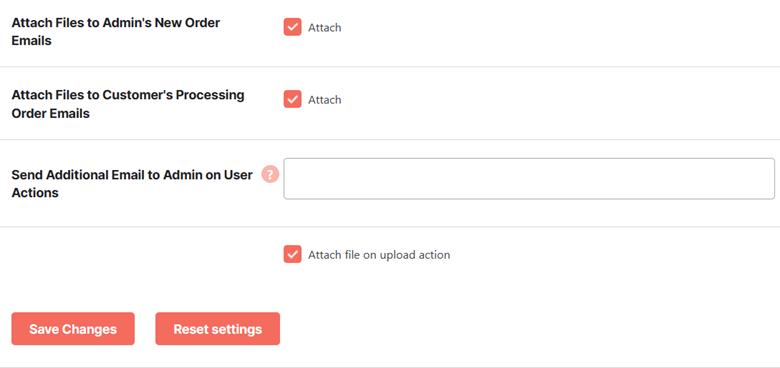Click the Attach file on upload action label

click(x=379, y=255)
